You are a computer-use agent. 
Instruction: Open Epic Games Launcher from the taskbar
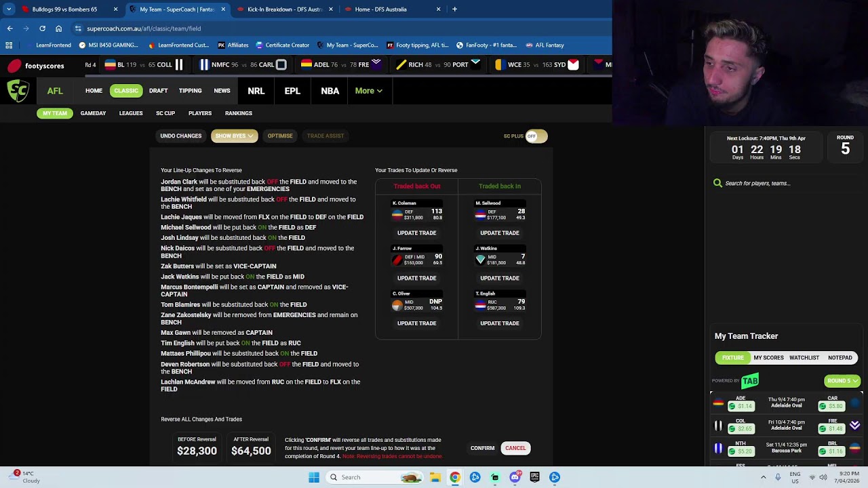click(x=535, y=477)
